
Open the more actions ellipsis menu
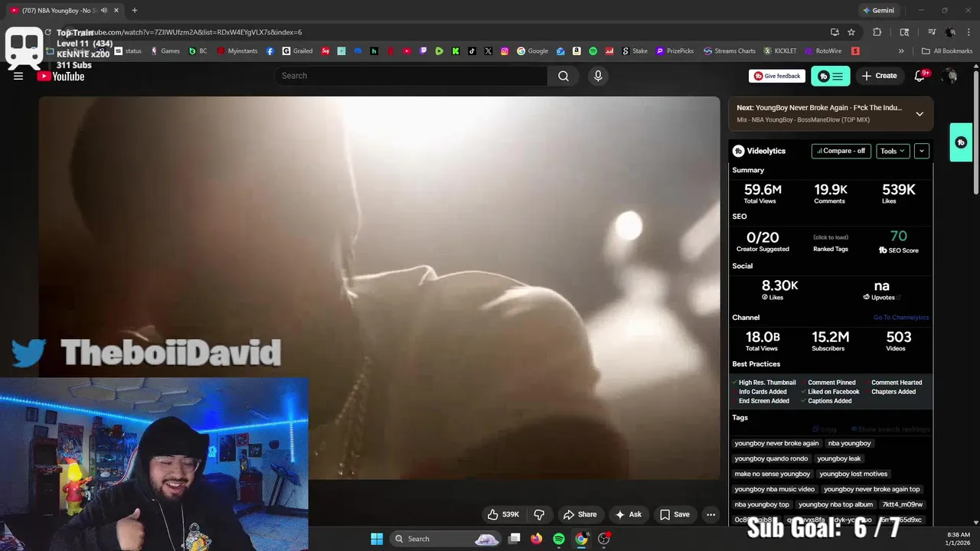pos(710,514)
